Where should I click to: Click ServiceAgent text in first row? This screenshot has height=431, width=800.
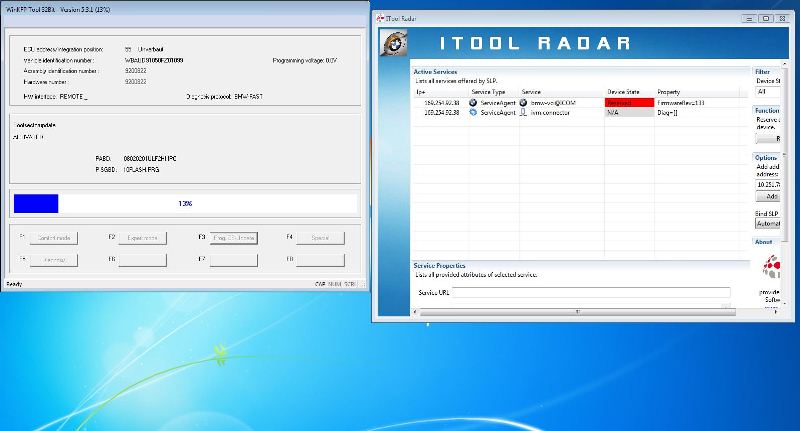coord(497,103)
